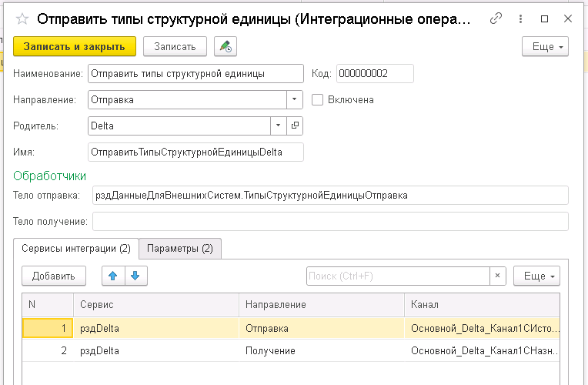
Task: Open the top Еще menu
Action: [545, 47]
